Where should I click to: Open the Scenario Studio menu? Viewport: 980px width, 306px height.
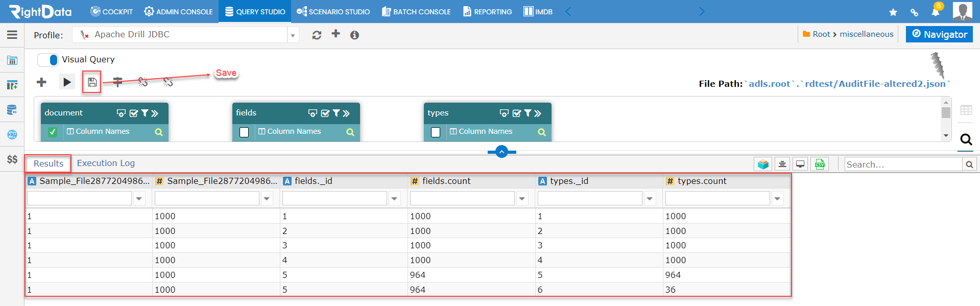[333, 12]
